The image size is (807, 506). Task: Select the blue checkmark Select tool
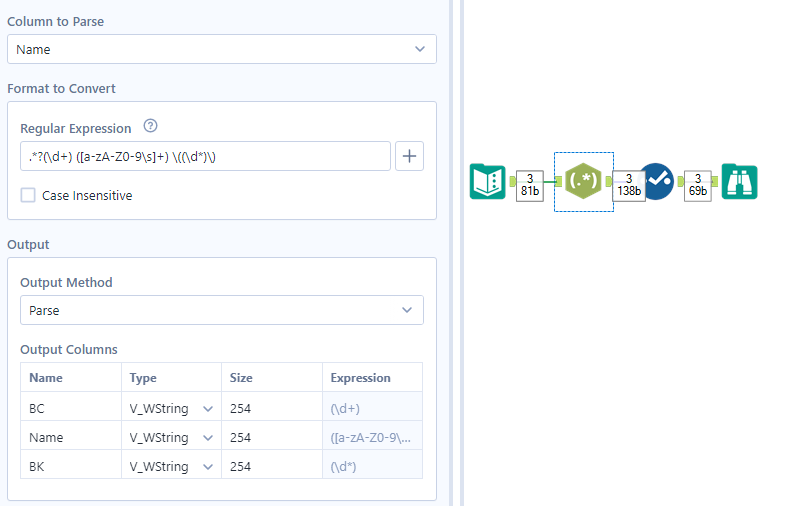coord(658,182)
